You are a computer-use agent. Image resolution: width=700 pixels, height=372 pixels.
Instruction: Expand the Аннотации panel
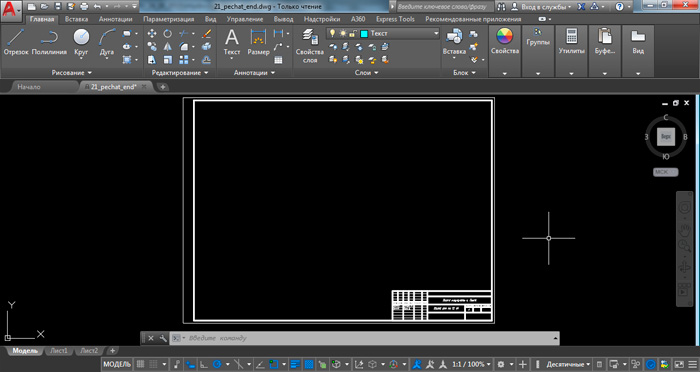click(x=254, y=72)
